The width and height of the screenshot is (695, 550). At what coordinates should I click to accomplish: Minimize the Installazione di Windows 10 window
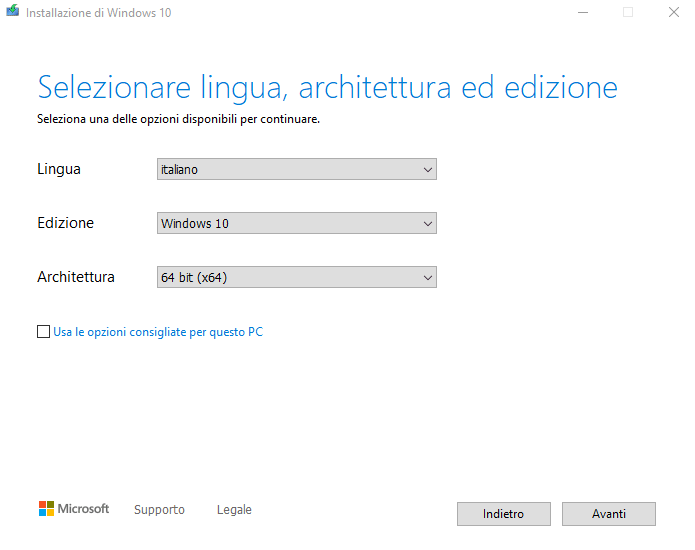(x=583, y=12)
